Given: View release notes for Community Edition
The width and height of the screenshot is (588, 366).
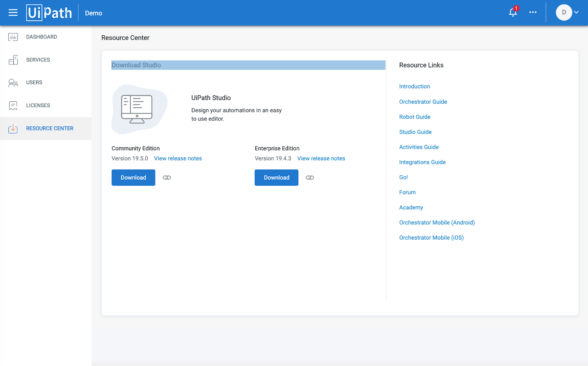Looking at the screenshot, I should (178, 158).
